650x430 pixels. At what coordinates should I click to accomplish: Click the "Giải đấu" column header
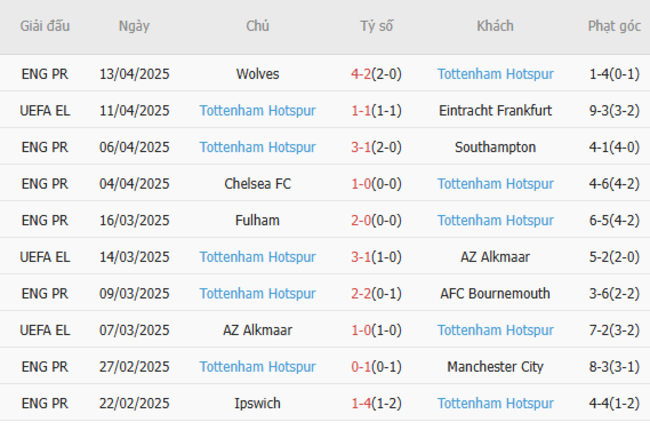click(45, 26)
